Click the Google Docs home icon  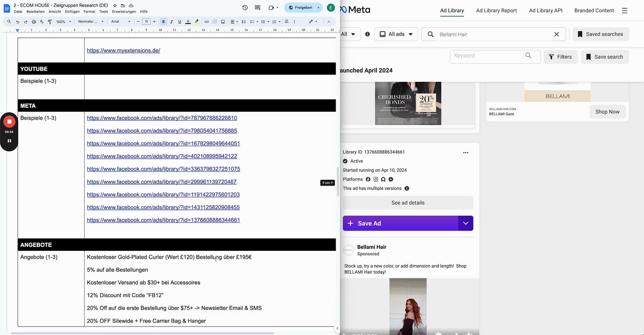(7, 8)
